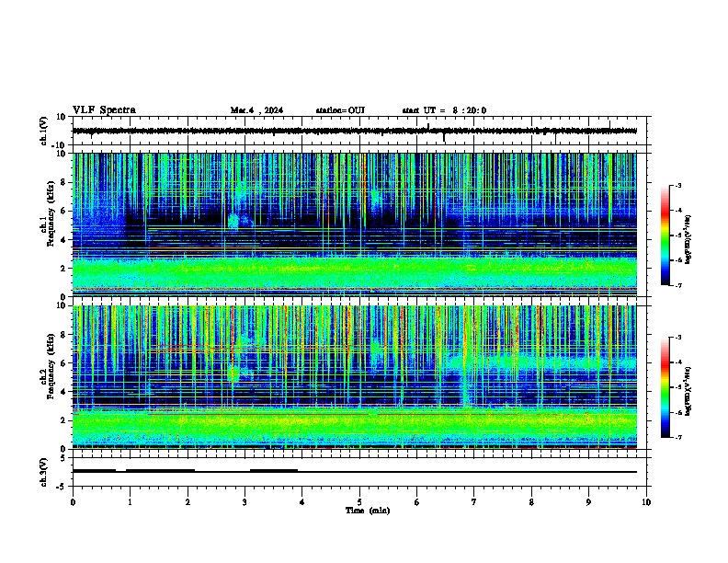
Task: Click the "Time (min)" axis title
Action: pyautogui.click(x=368, y=511)
